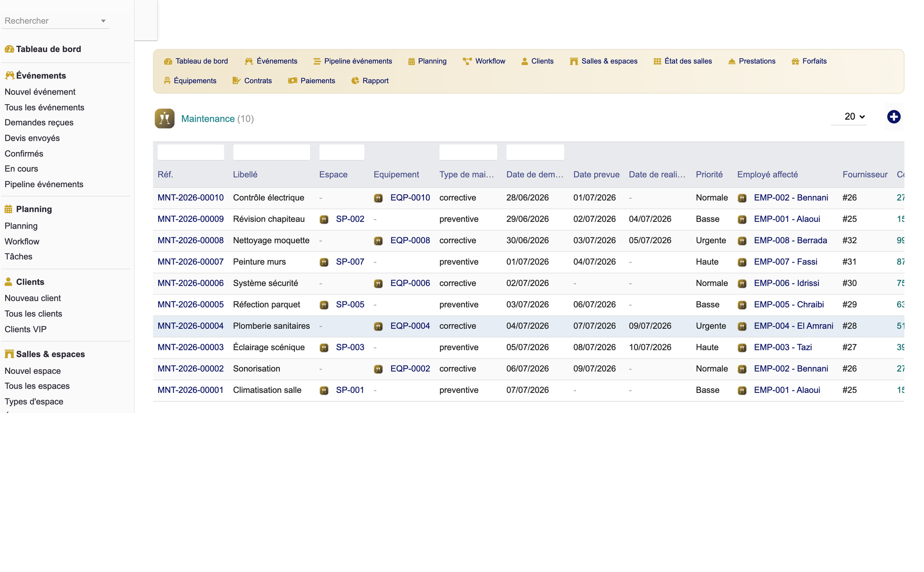Image resolution: width=924 pixels, height=572 pixels.
Task: Click the employee icon beside EMP-005 - Chraibi
Action: (x=742, y=305)
